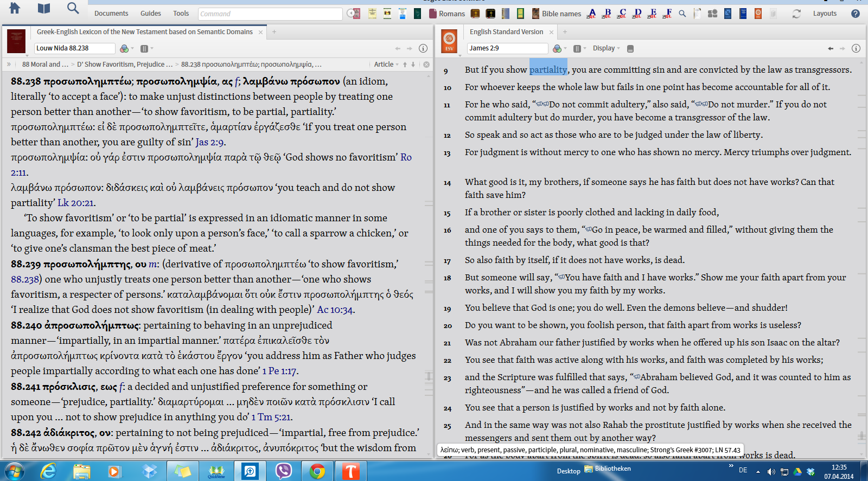Go forward in ESV panel history
This screenshot has height=481, width=868.
843,48
